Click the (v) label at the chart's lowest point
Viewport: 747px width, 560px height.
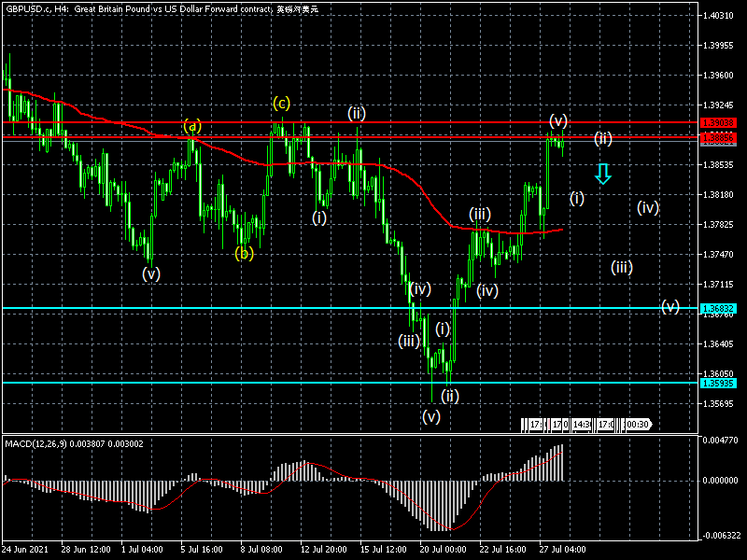(430, 416)
